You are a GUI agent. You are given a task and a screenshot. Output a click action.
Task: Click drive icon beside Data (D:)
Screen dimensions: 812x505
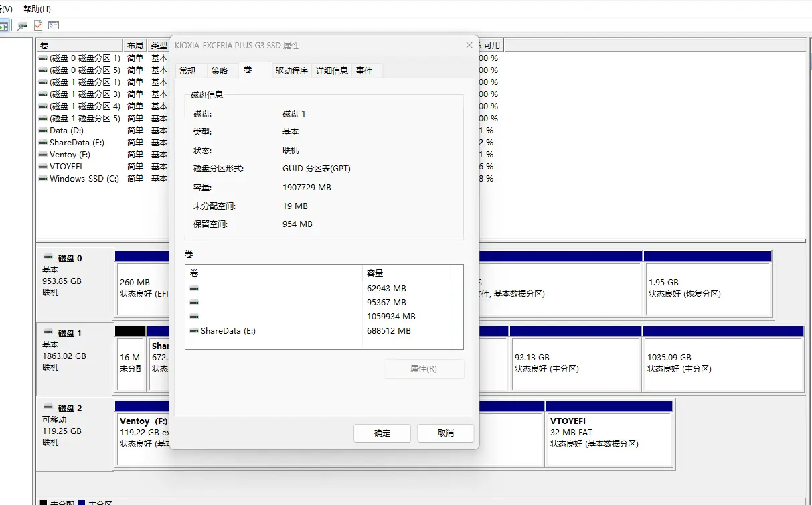click(x=43, y=131)
